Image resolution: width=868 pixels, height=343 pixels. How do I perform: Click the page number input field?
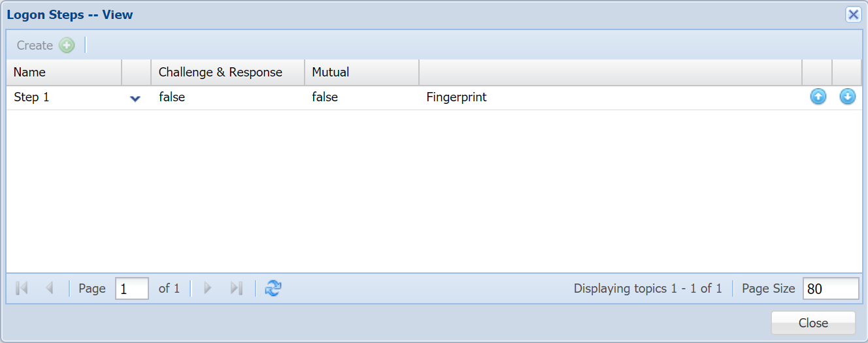coord(131,289)
